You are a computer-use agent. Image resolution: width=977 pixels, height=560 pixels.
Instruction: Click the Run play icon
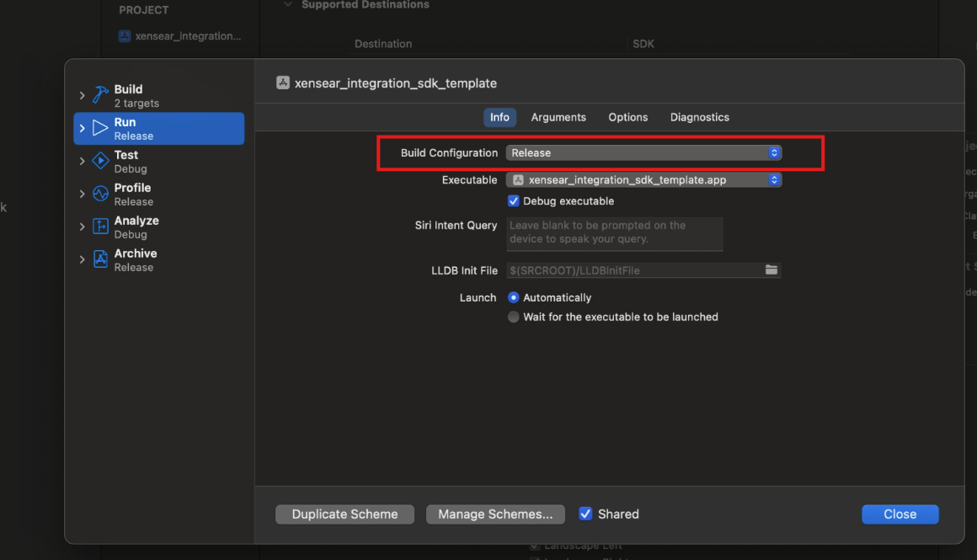(x=100, y=128)
